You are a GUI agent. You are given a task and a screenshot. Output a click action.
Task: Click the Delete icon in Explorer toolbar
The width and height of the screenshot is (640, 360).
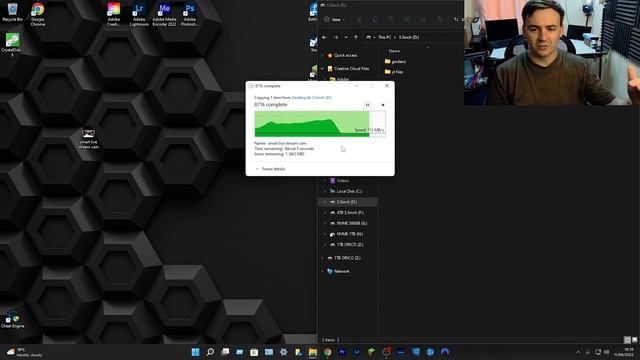(439, 19)
